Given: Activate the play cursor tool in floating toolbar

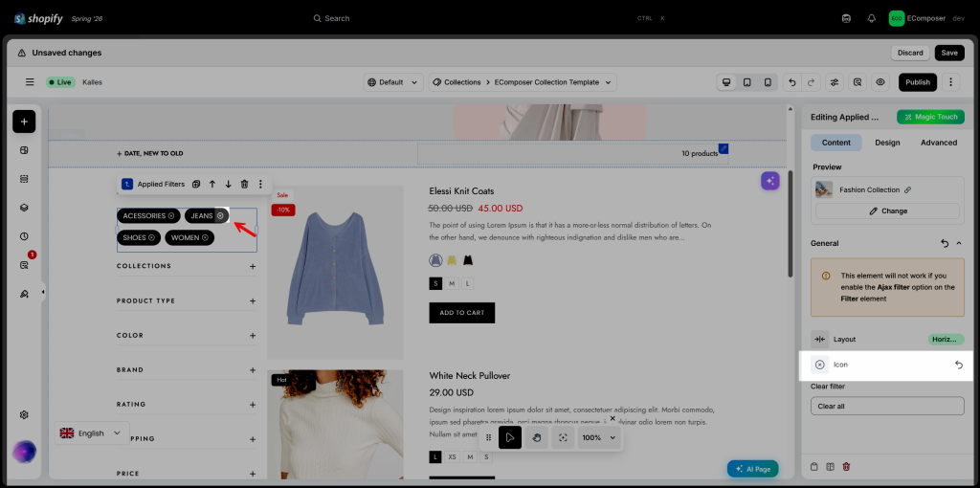Looking at the screenshot, I should point(510,437).
